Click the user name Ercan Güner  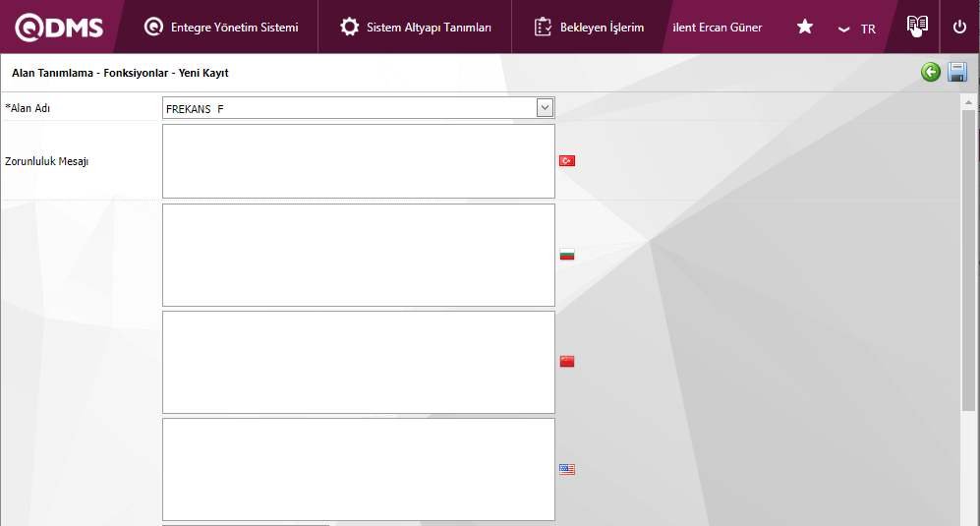coord(718,28)
